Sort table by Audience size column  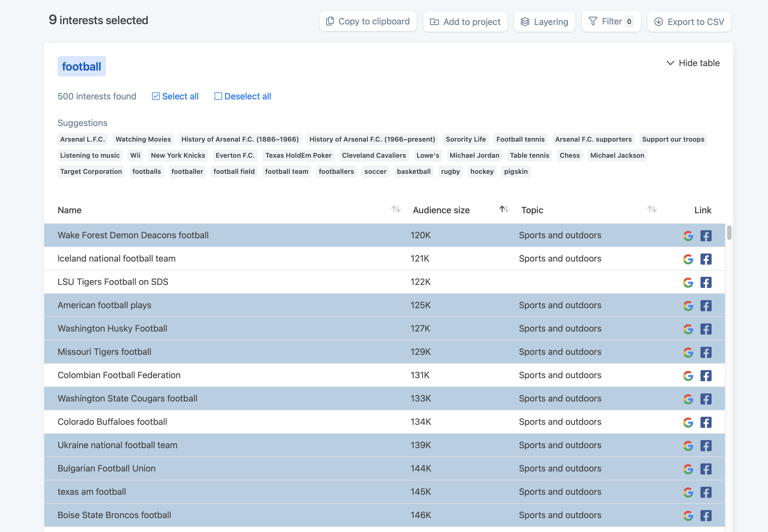pos(504,209)
